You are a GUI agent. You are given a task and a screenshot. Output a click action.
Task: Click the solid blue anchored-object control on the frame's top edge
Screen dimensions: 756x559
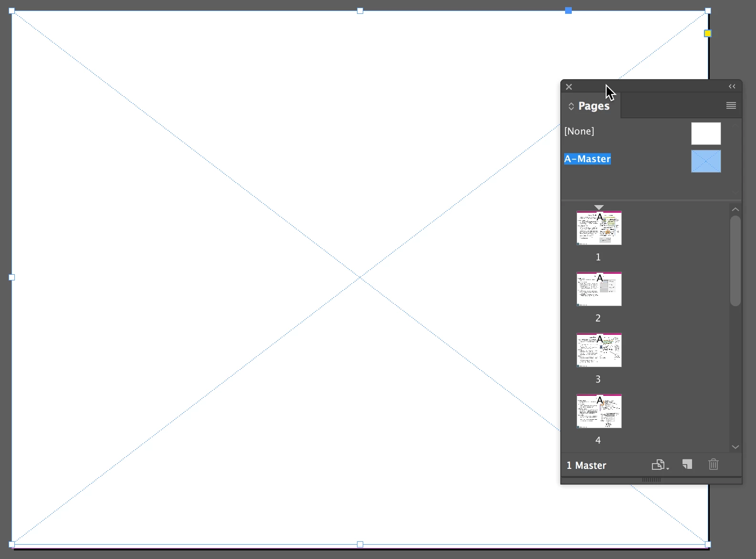(568, 10)
